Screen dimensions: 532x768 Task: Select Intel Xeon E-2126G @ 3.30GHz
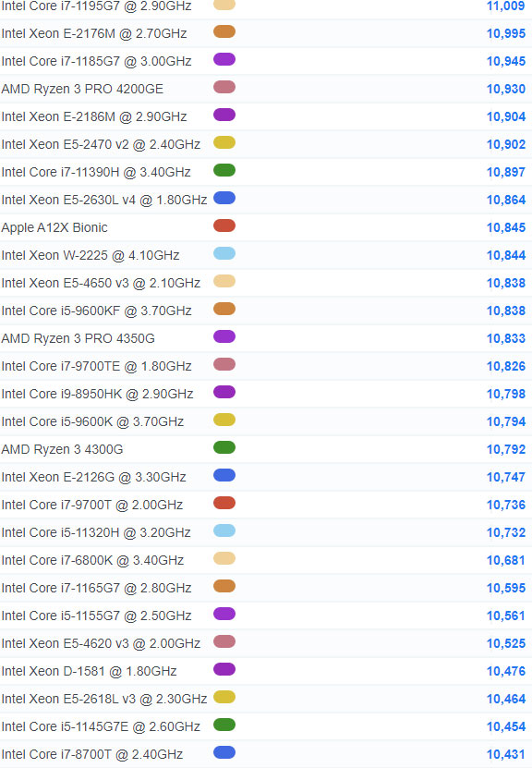pyautogui.click(x=93, y=477)
